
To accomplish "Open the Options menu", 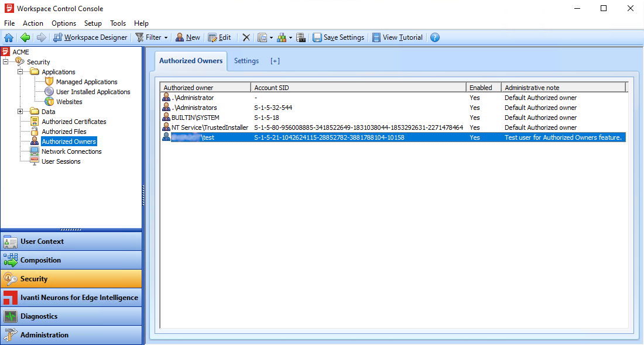I will [64, 23].
